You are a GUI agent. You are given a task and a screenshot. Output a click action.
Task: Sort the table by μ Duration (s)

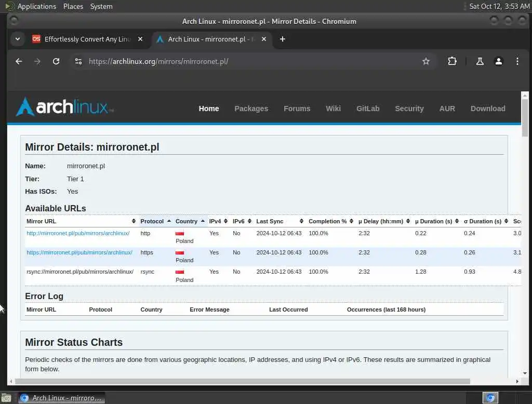[x=437, y=221]
